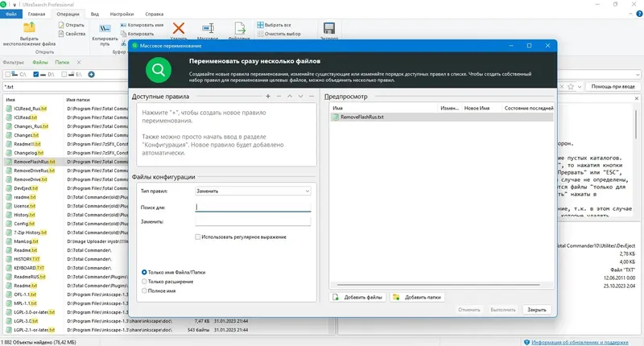The height and width of the screenshot is (346, 644).
Task: Click the X icon next to filter 'Папки'
Action: click(x=79, y=63)
